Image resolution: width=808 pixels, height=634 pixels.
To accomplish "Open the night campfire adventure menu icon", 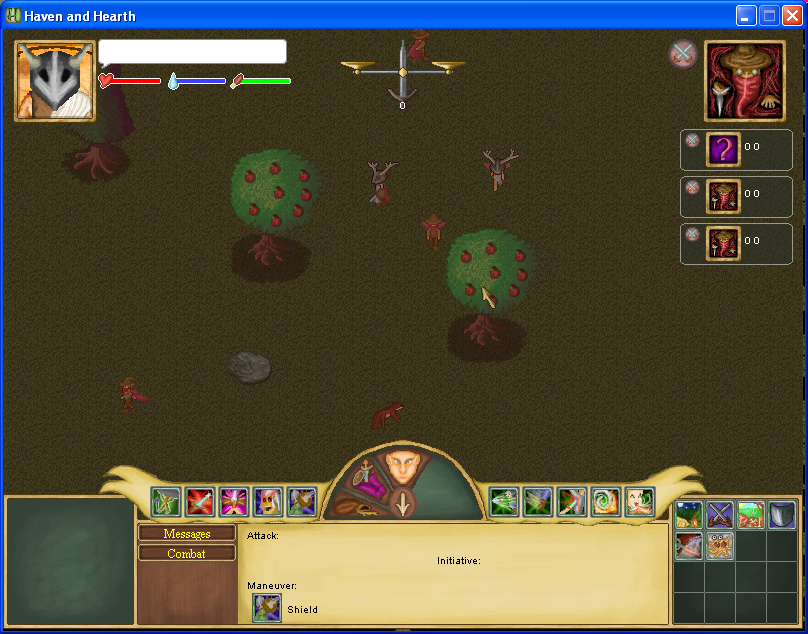I will 688,515.
